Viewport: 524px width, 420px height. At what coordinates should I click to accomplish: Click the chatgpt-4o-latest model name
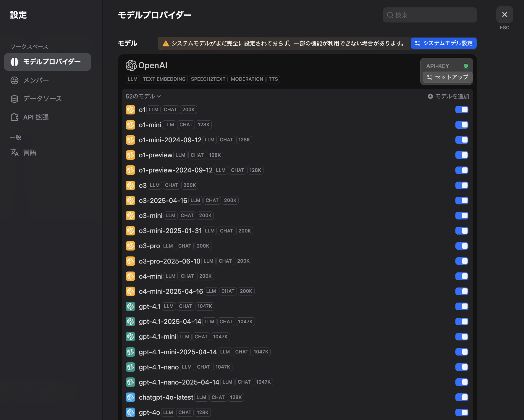pyautogui.click(x=166, y=397)
